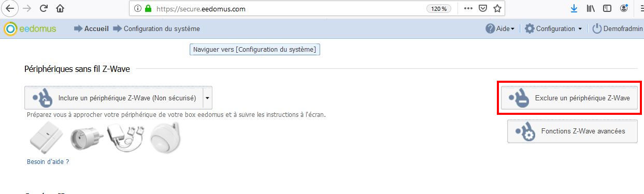644x194 pixels.
Task: Click Exclure un périphérique Z-Wave button
Action: pyautogui.click(x=569, y=97)
